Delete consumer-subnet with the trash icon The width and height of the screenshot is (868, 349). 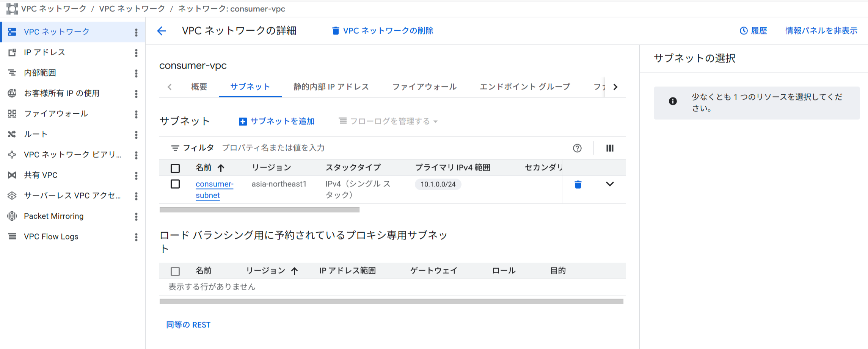578,185
